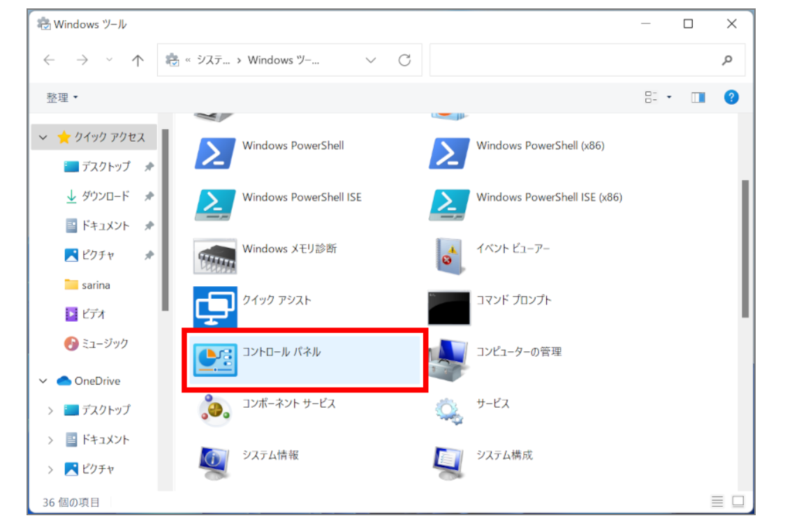Open the サービス gears icon
The height and width of the screenshot is (532, 792).
pos(448,411)
